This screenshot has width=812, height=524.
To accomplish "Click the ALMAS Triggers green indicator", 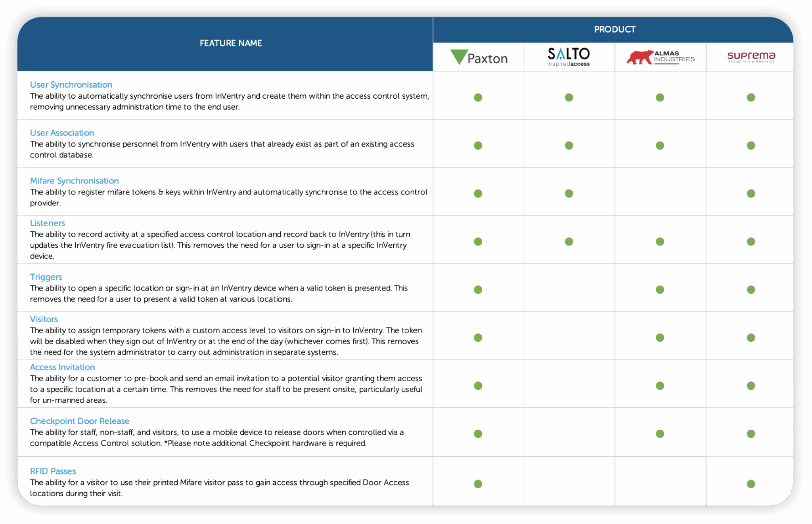I will point(659,289).
